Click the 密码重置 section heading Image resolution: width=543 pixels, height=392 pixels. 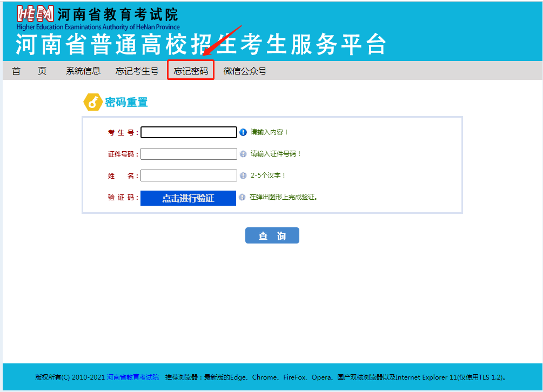[126, 102]
